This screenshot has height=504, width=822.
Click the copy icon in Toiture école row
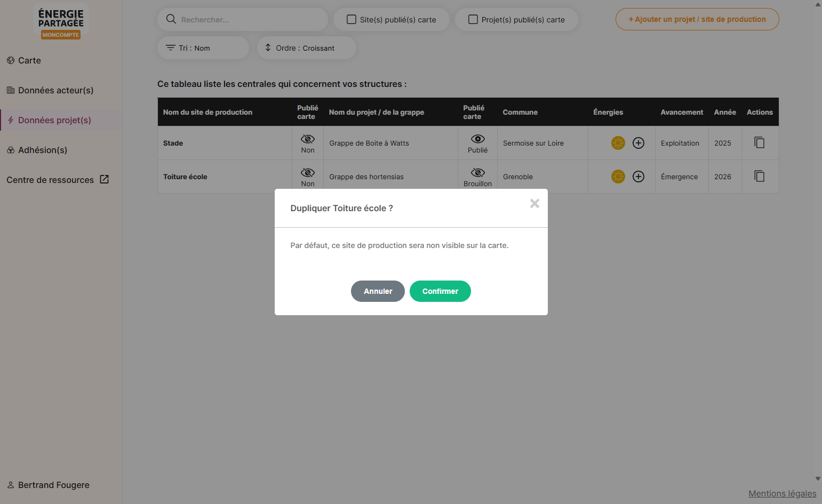(x=760, y=176)
